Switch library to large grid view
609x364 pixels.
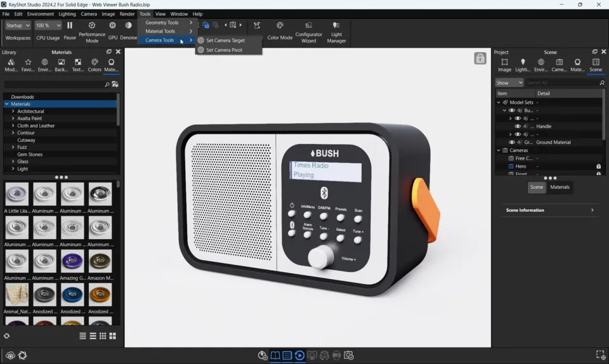tap(113, 336)
